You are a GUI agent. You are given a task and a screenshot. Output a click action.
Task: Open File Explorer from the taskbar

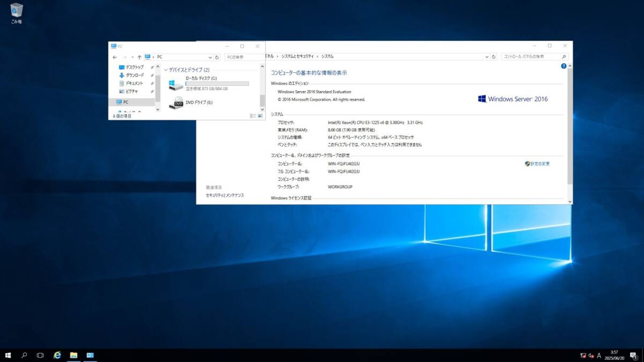coord(74,355)
